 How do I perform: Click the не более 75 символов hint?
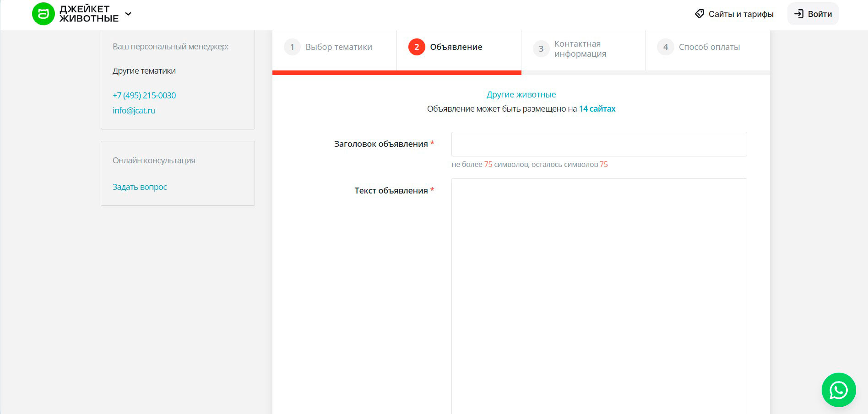point(530,165)
